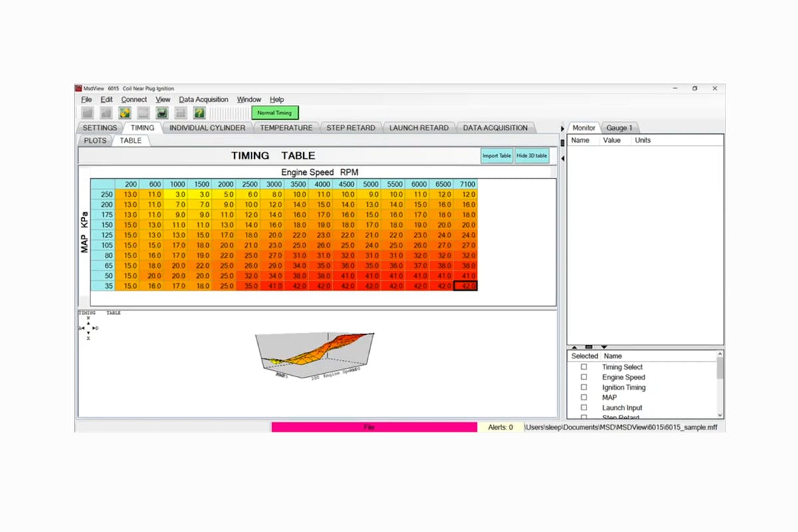The width and height of the screenshot is (798, 532).
Task: Click the dark green toolbar icon
Action: pos(162,113)
